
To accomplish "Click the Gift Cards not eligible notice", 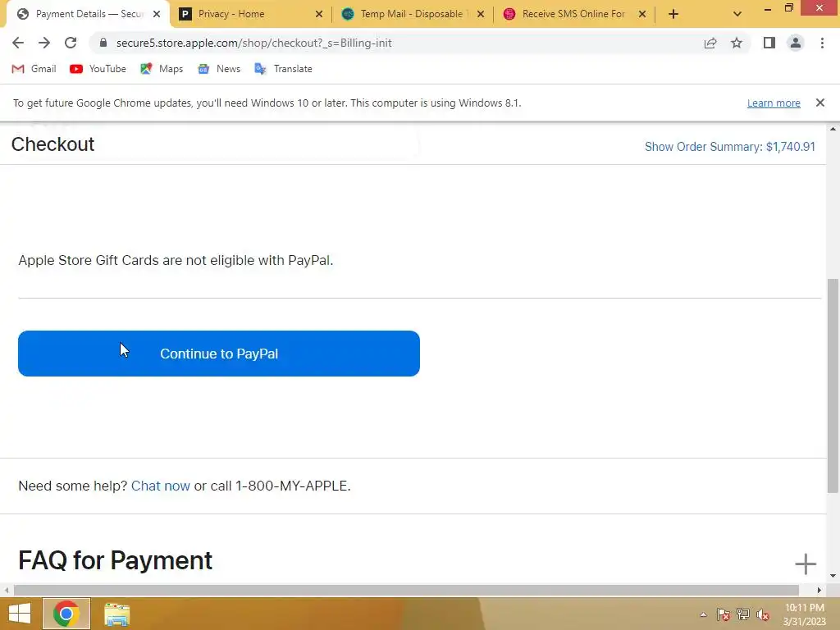I will tap(176, 260).
